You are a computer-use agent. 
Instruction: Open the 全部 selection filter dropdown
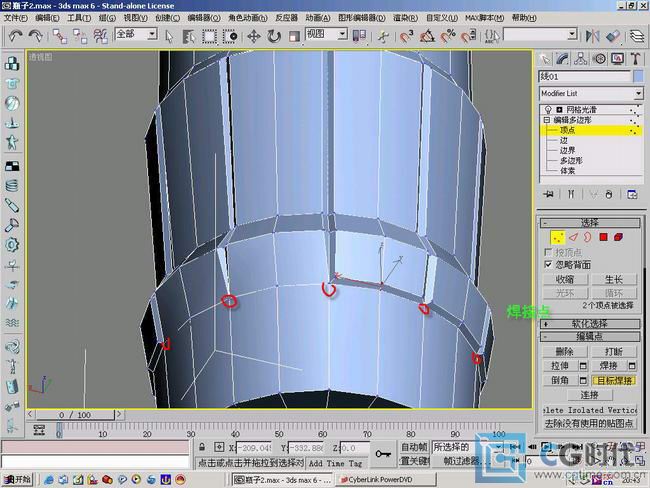pyautogui.click(x=152, y=34)
